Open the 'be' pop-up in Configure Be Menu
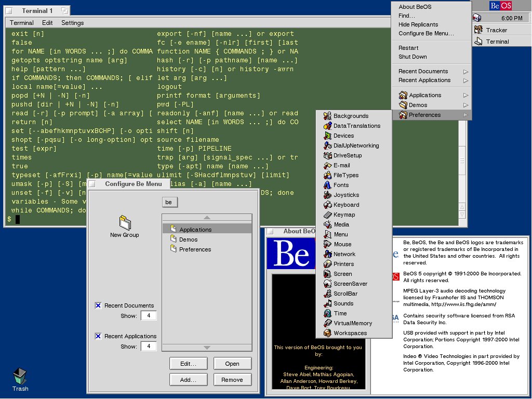Image resolution: width=532 pixels, height=399 pixels. (170, 202)
